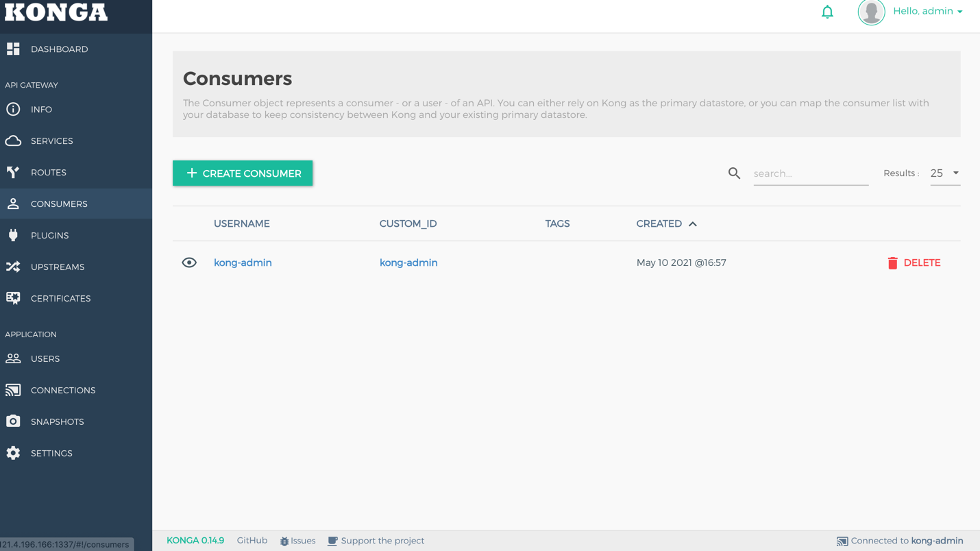The height and width of the screenshot is (551, 980).
Task: Sort by Tags column header
Action: (557, 223)
